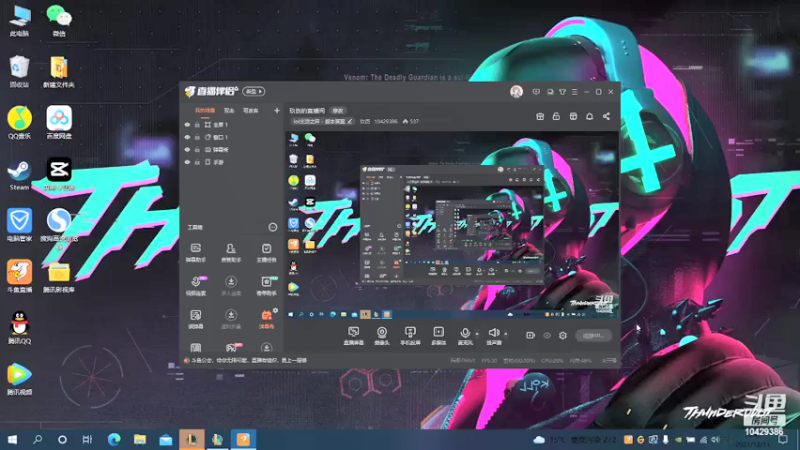This screenshot has width=800, height=450.
Task: Select the 窗口 1 source row
Action: pyautogui.click(x=232, y=137)
